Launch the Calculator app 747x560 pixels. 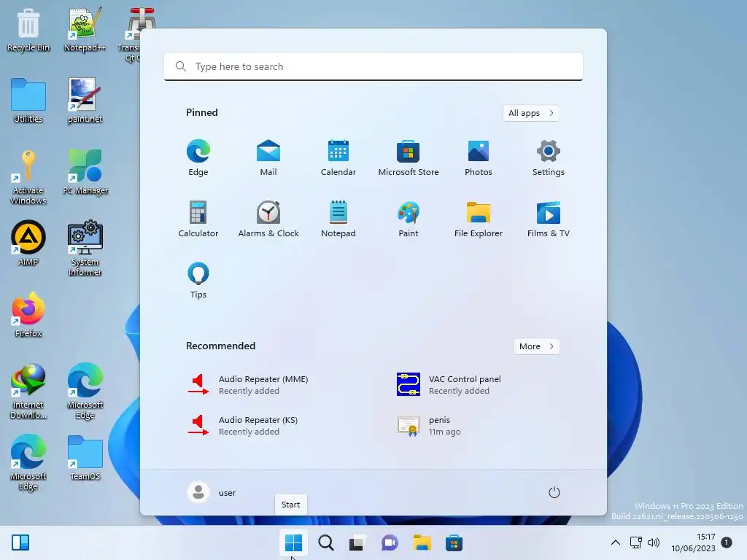tap(198, 219)
